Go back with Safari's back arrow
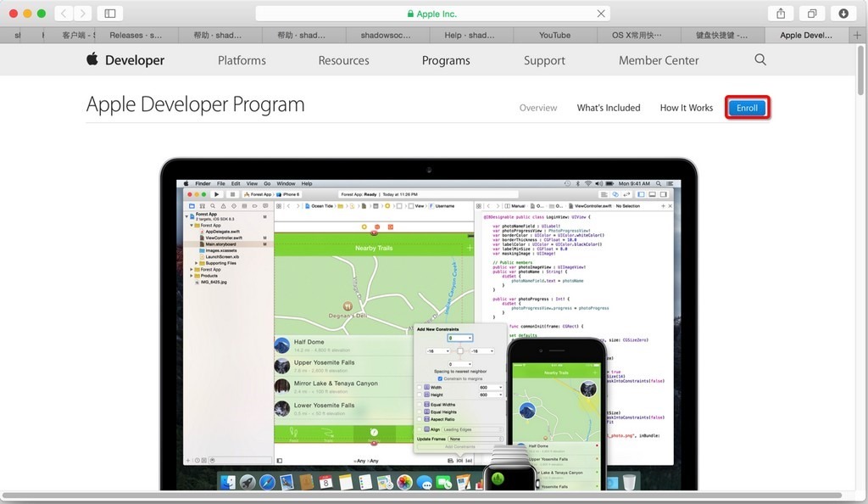 point(64,14)
